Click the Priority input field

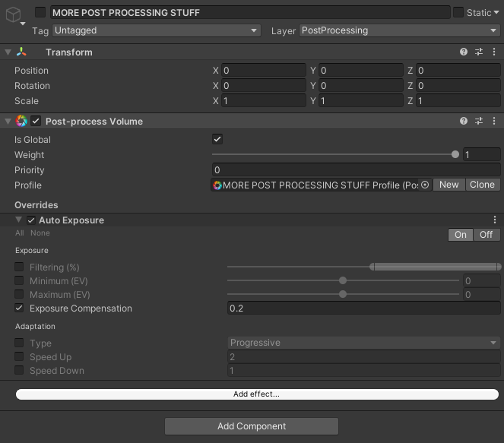(356, 170)
